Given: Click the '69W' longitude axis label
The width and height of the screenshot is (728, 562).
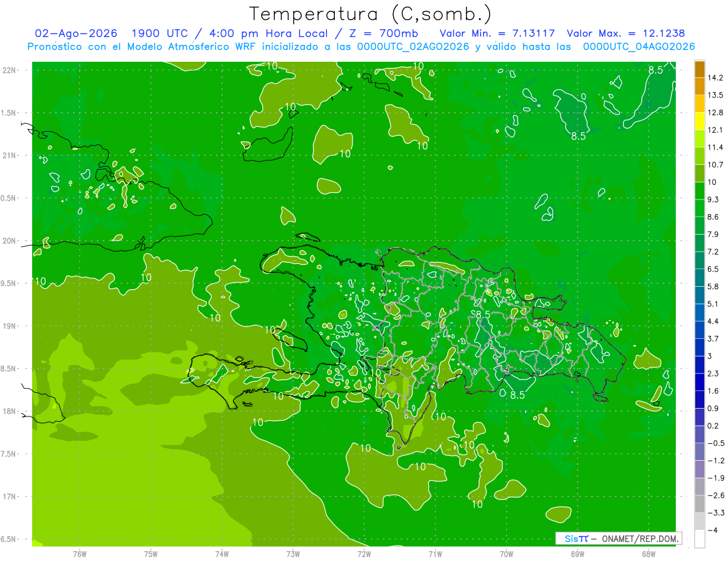Looking at the screenshot, I should pyautogui.click(x=578, y=554).
